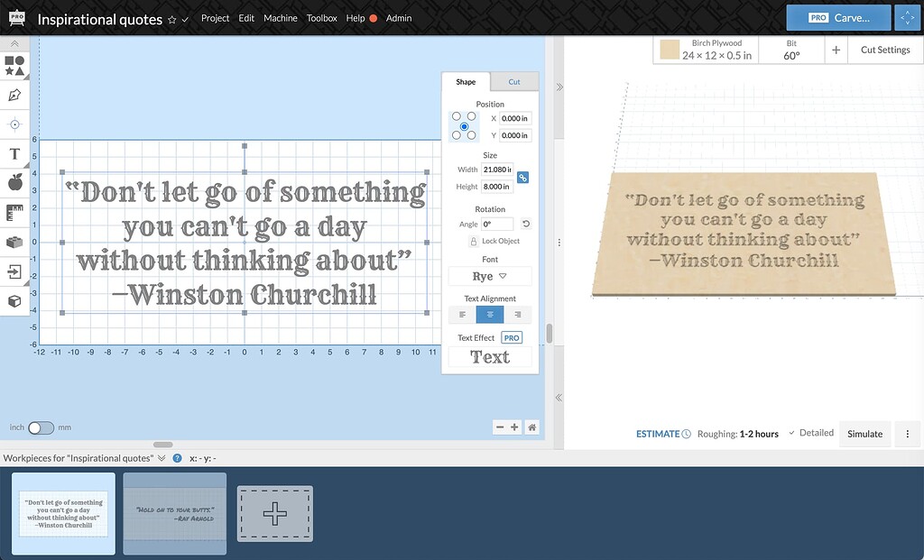Open the shapes tool panel
The height and width of the screenshot is (560, 924).
[x=14, y=63]
